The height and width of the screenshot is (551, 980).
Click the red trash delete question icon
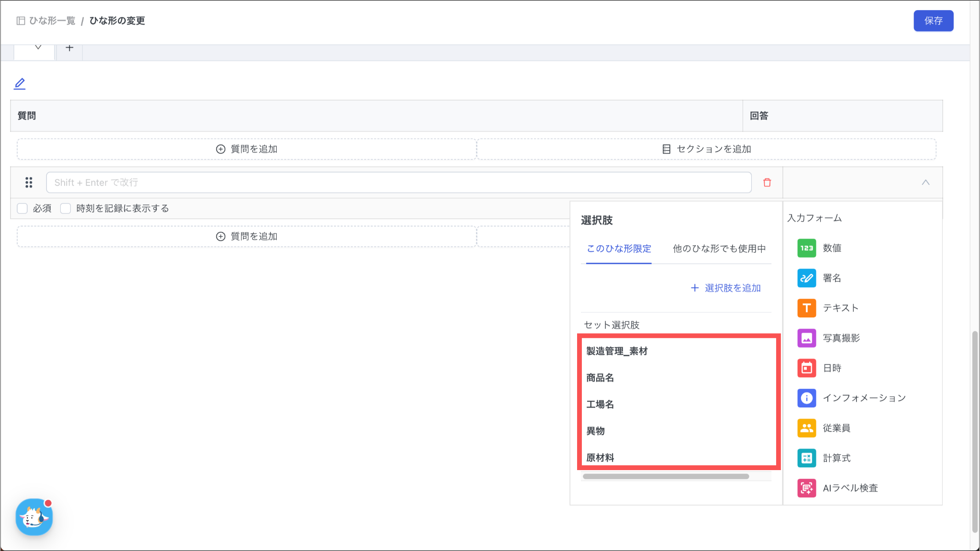coord(767,182)
